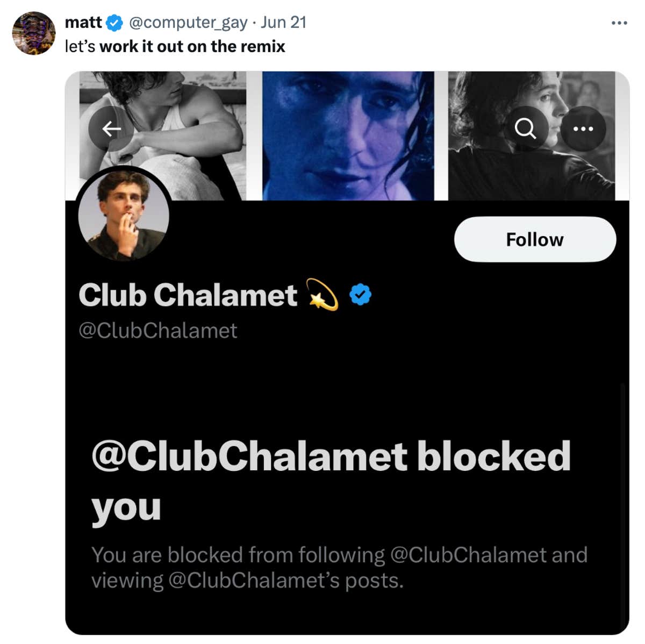The image size is (645, 644).
Task: Click the search magnifier on the profile banner
Action: tap(526, 129)
